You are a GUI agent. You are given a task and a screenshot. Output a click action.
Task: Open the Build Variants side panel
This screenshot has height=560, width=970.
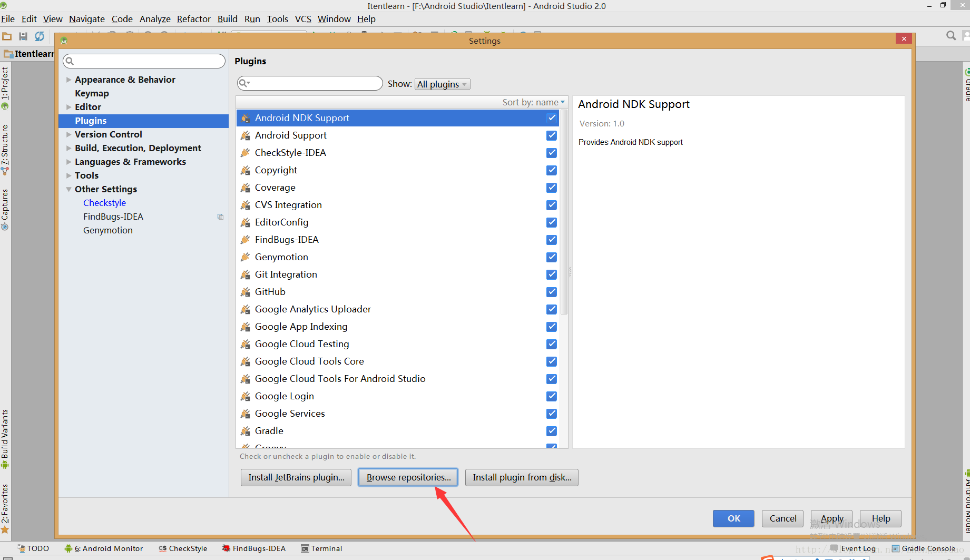pos(5,439)
